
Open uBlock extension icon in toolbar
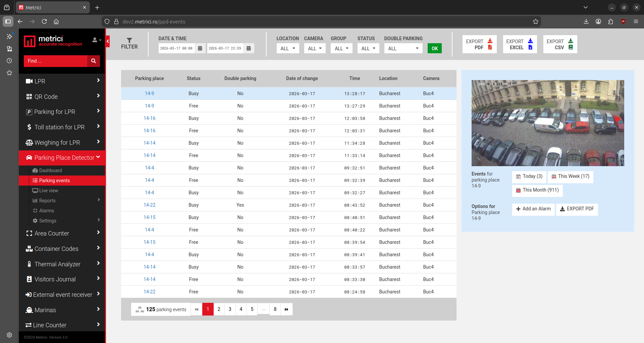623,21
